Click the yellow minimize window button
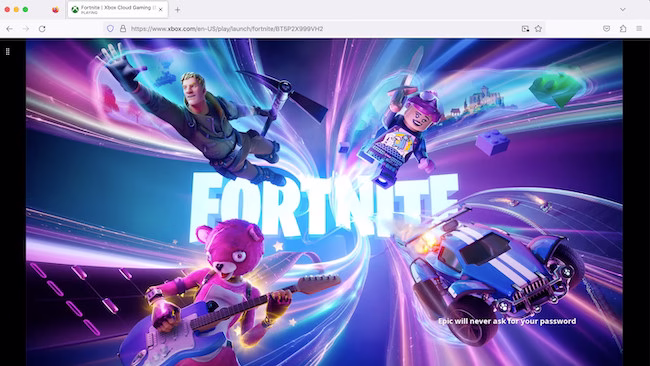The width and height of the screenshot is (650, 366). point(16,10)
